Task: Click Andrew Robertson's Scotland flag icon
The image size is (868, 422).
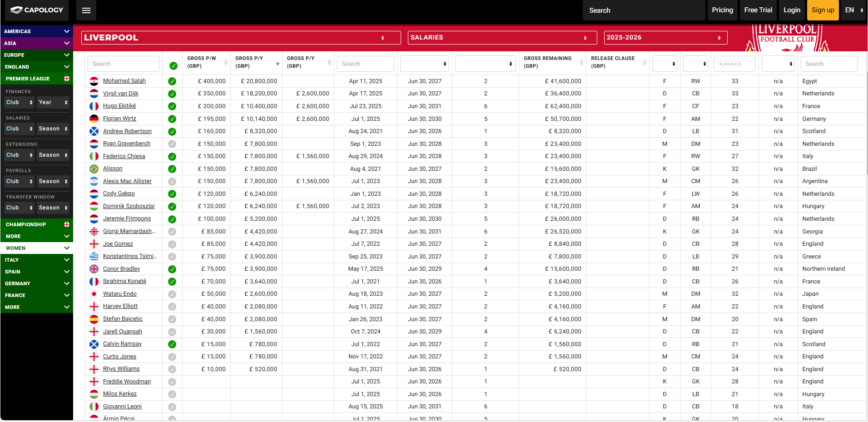Action: coord(94,131)
